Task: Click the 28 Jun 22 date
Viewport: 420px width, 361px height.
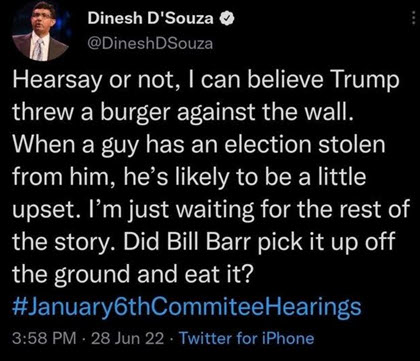Action: 127,339
